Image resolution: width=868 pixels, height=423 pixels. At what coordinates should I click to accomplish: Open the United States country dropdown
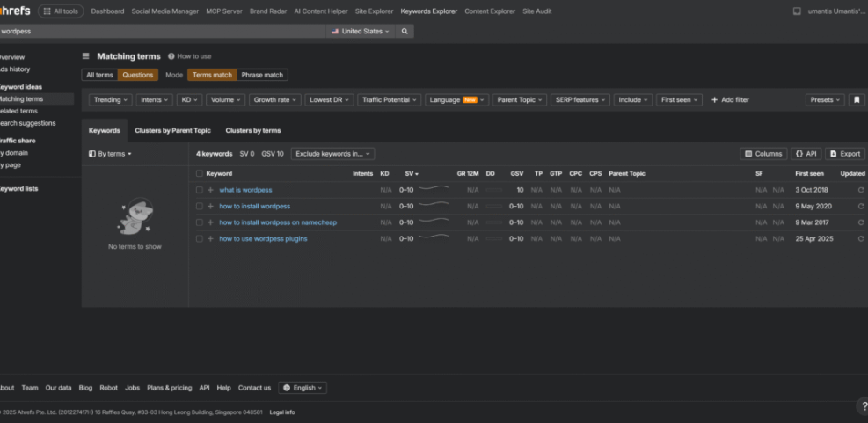tap(360, 32)
